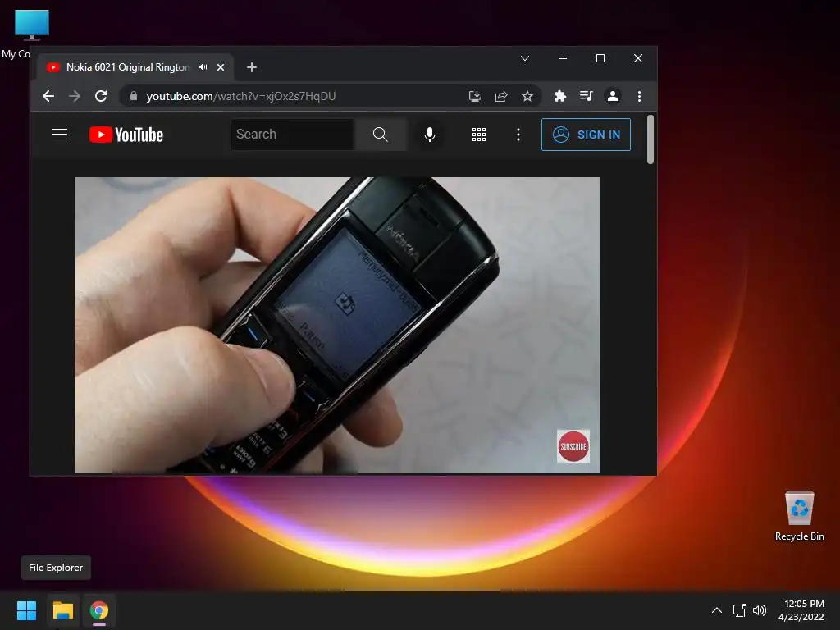Open File Explorer from the taskbar
The width and height of the screenshot is (840, 630).
click(62, 610)
